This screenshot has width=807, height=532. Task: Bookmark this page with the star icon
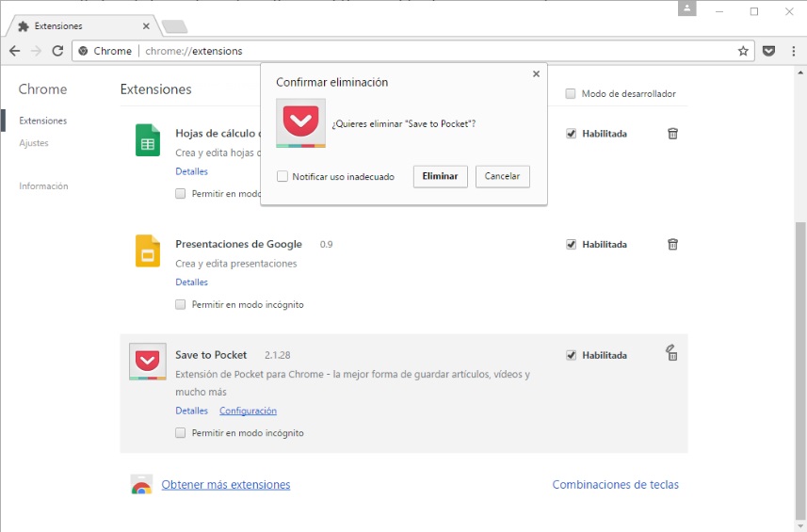743,51
